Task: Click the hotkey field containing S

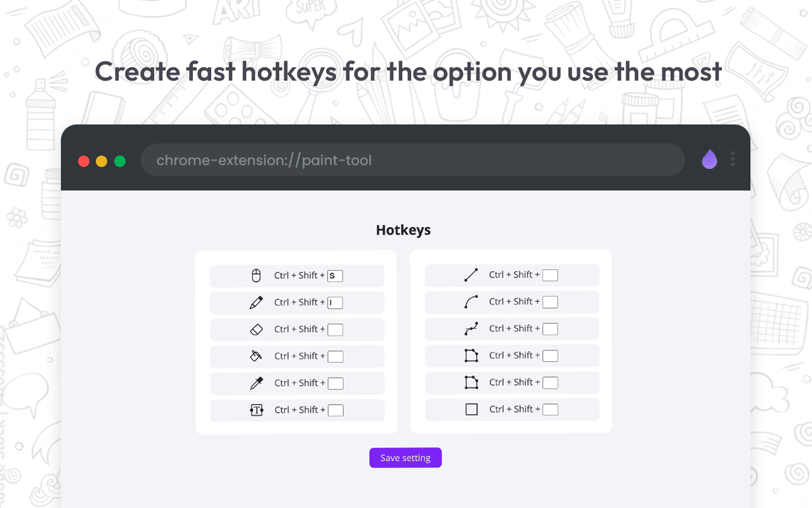Action: [x=335, y=276]
